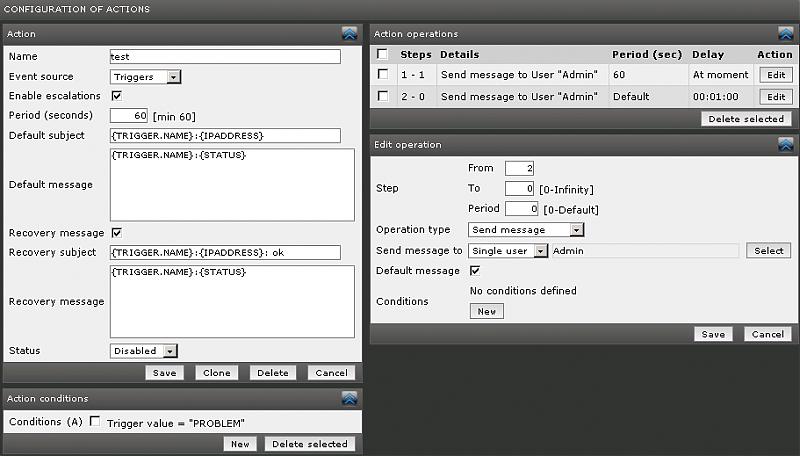
Task: Click the Recovery message text area
Action: click(232, 301)
